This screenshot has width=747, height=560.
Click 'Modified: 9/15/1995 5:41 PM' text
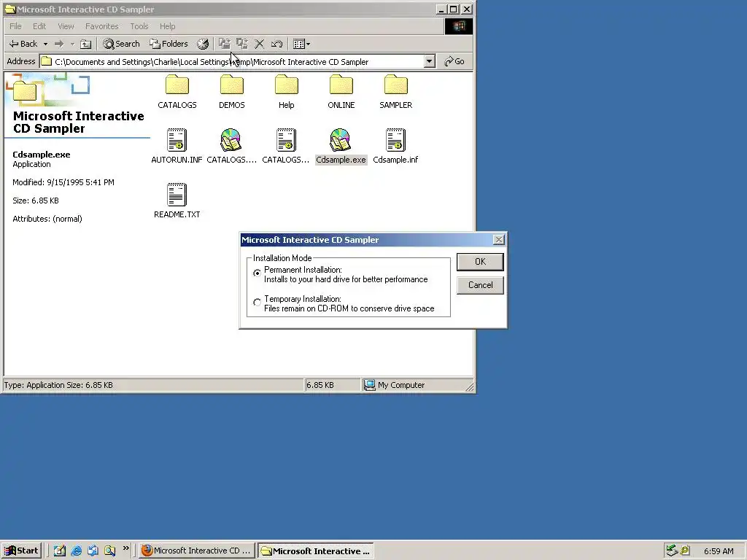[63, 182]
